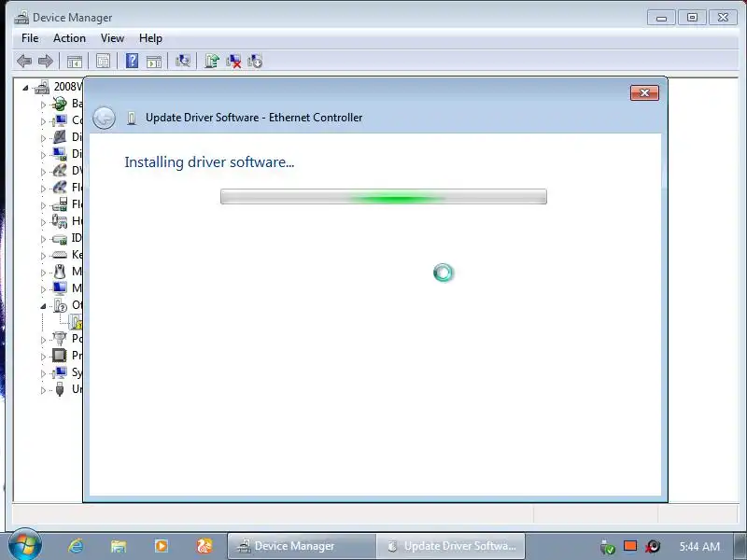
Task: Select the Ports category connector icon
Action: pos(60,339)
